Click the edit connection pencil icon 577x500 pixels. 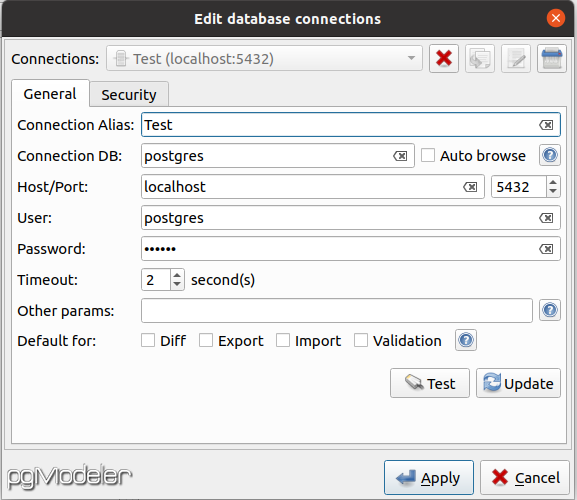coord(516,58)
